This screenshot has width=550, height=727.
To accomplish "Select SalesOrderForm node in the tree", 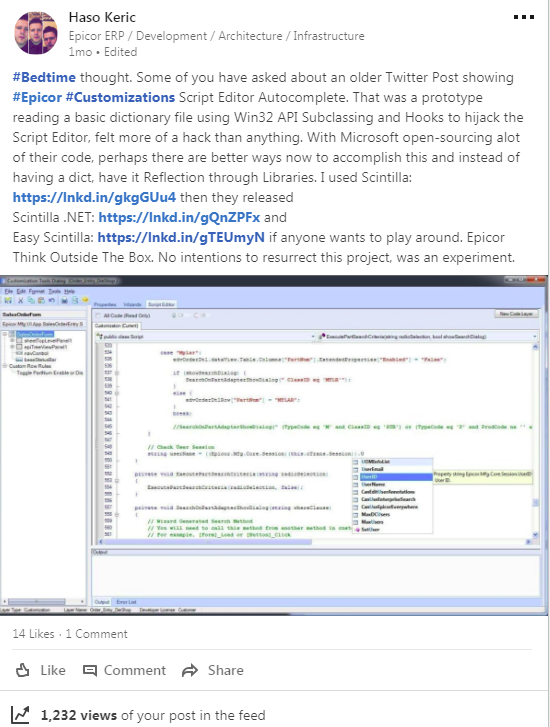I will click(35, 334).
